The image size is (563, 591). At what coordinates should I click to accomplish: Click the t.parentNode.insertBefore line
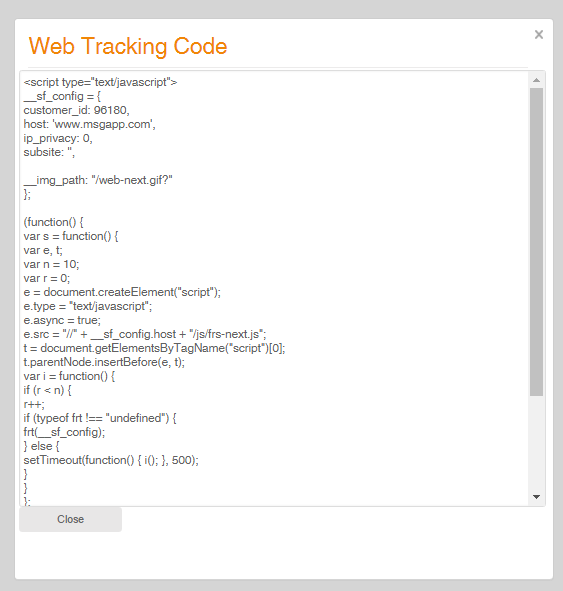coord(104,362)
